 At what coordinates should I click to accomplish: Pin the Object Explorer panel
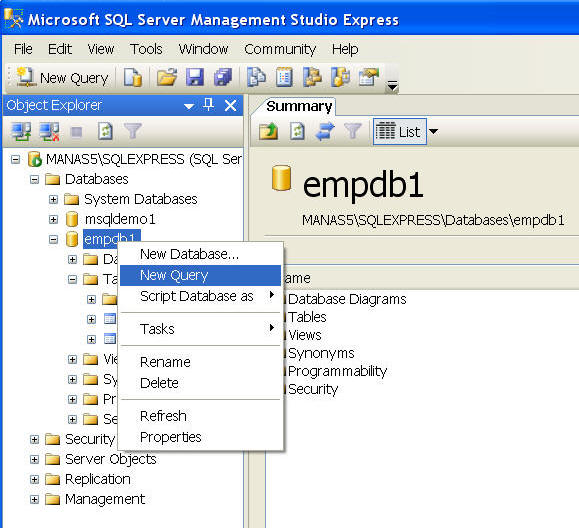pos(209,105)
